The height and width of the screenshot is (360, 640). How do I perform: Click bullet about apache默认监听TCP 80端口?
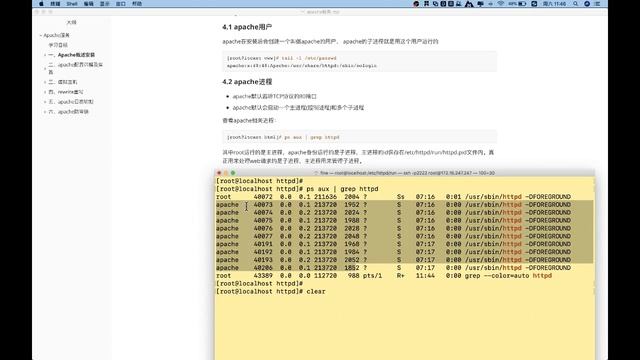(274, 96)
